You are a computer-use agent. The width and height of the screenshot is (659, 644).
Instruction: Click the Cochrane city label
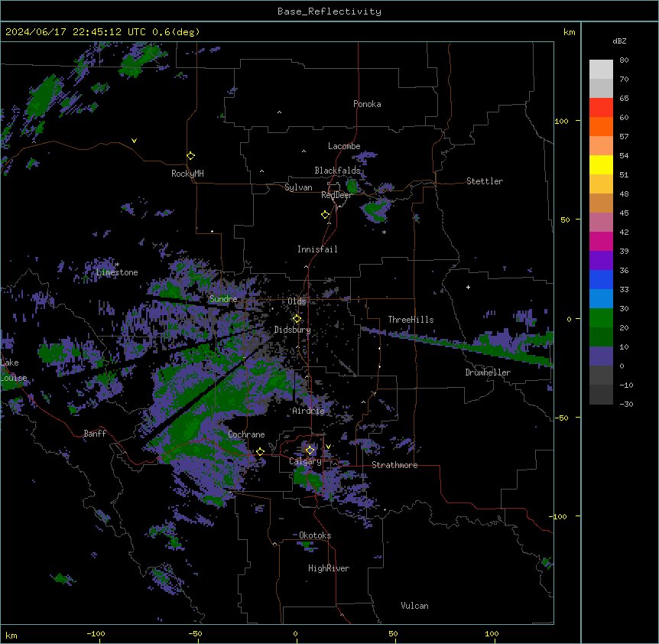(x=246, y=434)
